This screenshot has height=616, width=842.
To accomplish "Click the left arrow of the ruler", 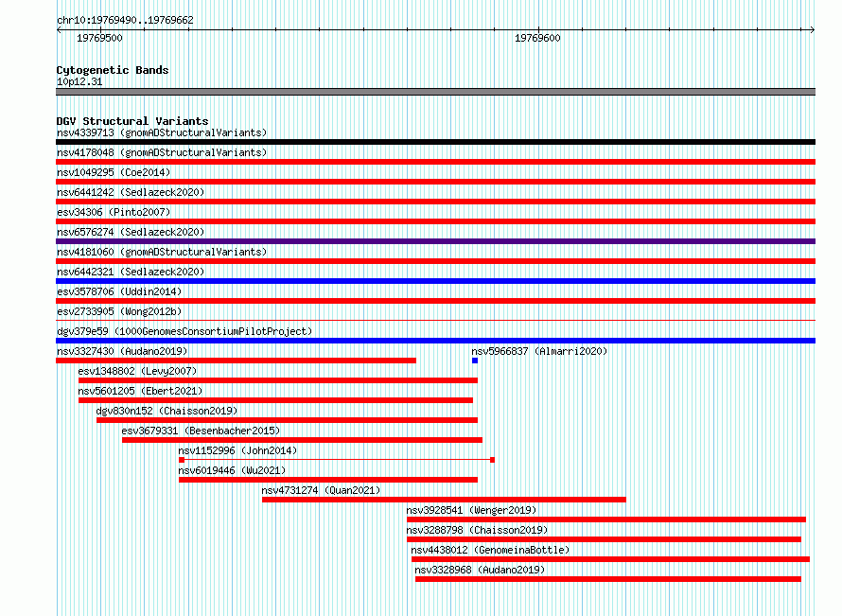I will [59, 30].
